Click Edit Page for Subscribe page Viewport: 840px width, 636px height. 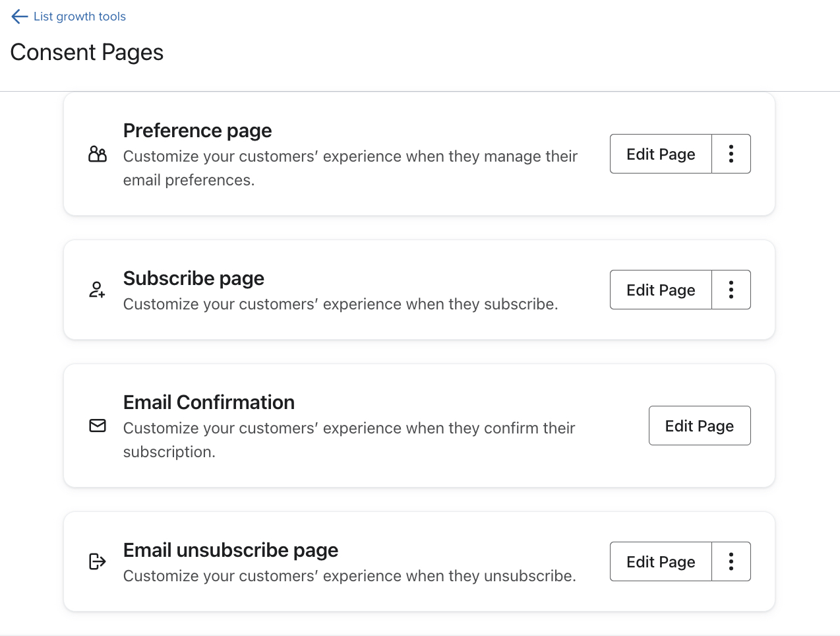(660, 289)
